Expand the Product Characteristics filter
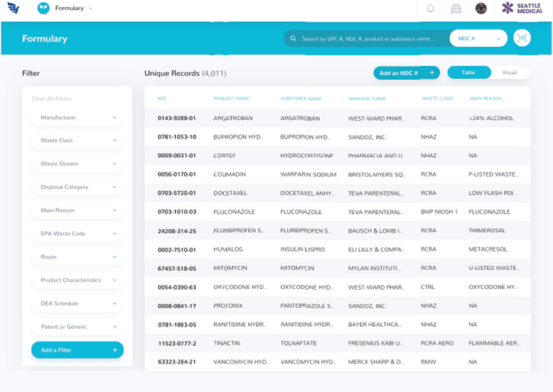 pyautogui.click(x=78, y=280)
